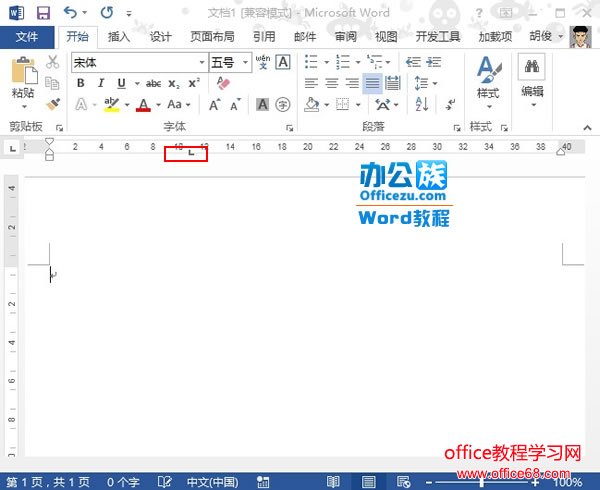Click the Align Right icon
This screenshot has width=600, height=490.
click(x=352, y=83)
